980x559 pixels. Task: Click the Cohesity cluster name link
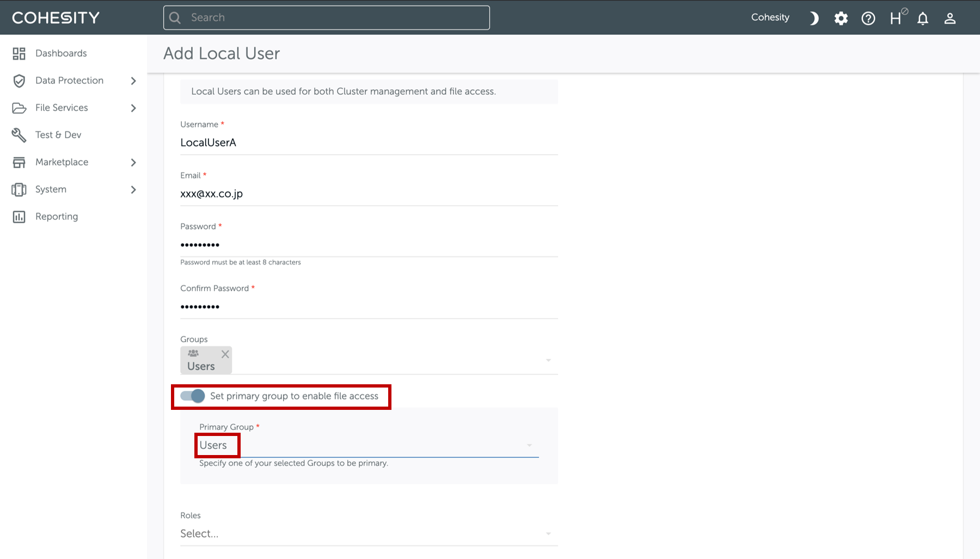click(x=770, y=17)
